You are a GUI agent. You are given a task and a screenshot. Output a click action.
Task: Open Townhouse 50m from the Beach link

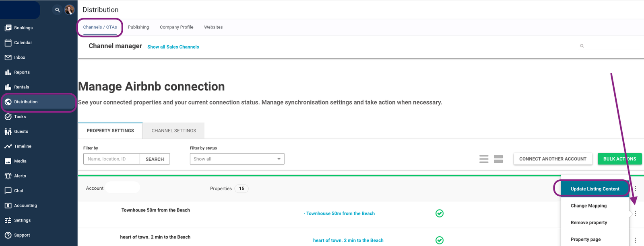coord(341,213)
